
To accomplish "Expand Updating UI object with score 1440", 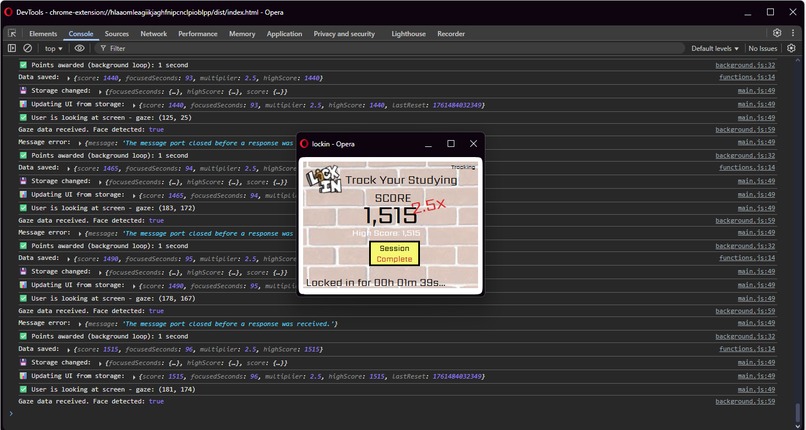I will click(135, 105).
